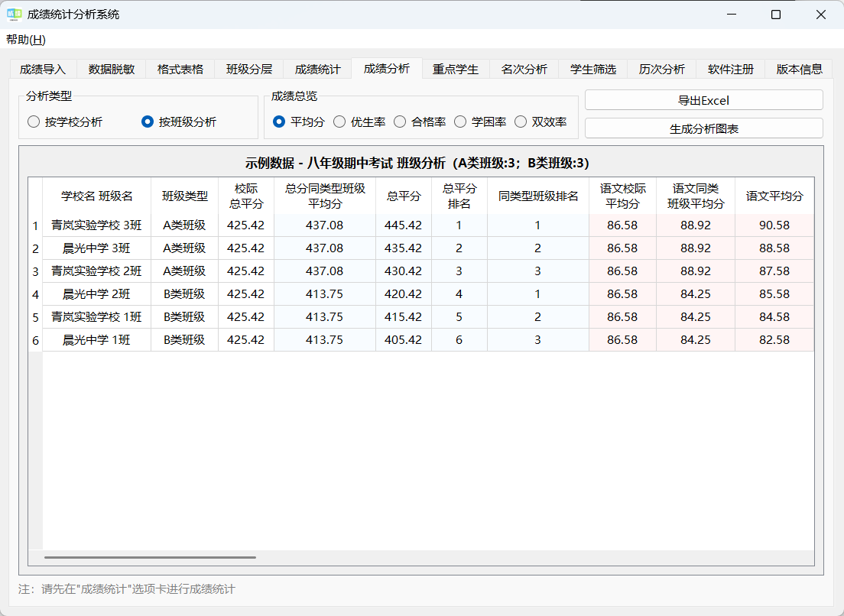
Task: Open the 帮助(H) menu
Action: click(x=26, y=39)
